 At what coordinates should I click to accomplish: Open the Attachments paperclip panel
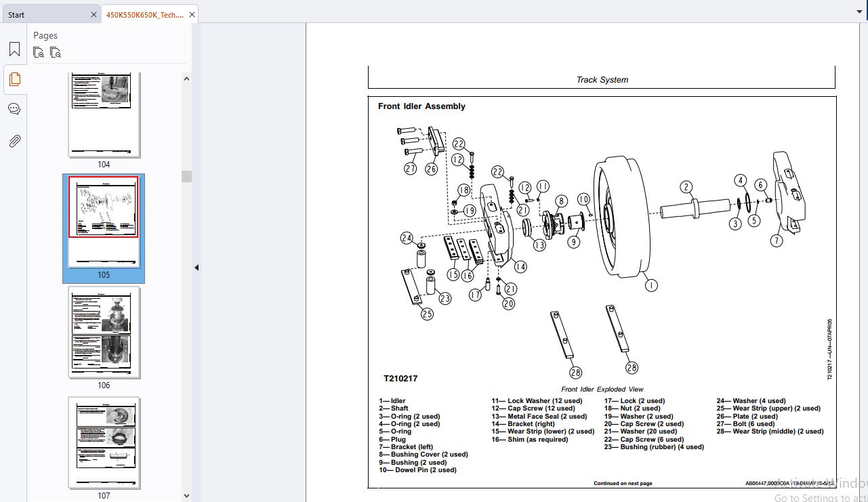(14, 141)
